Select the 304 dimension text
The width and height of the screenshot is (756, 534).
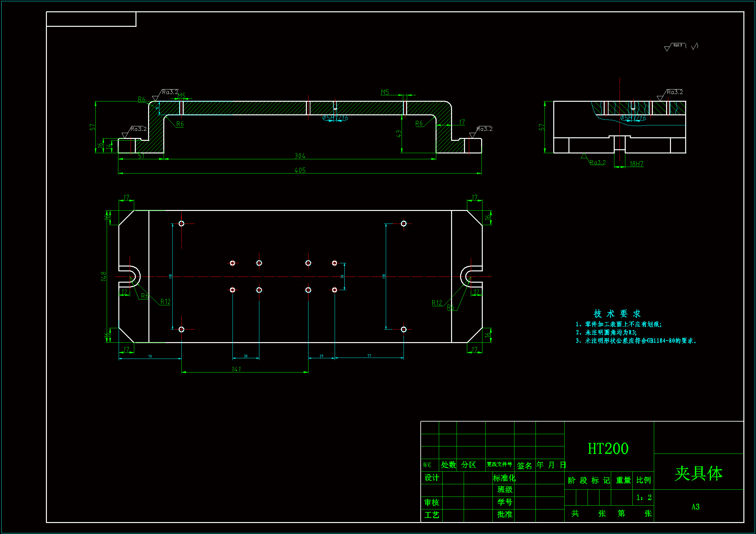(x=300, y=156)
